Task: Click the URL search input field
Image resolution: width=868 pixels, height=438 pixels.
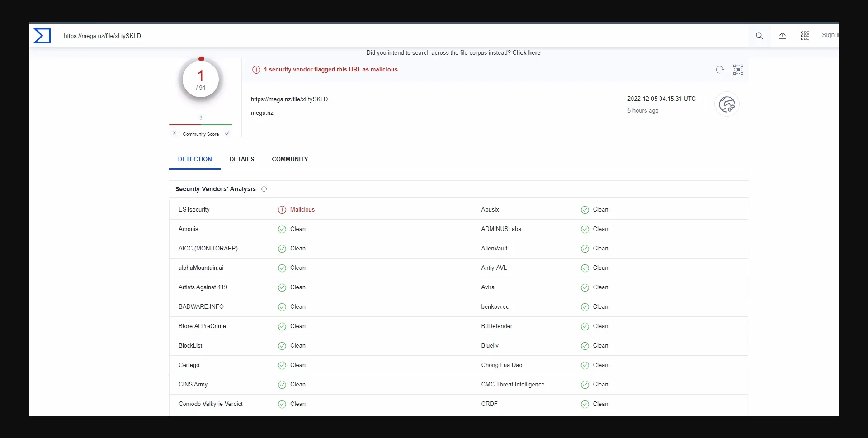Action: click(x=398, y=36)
